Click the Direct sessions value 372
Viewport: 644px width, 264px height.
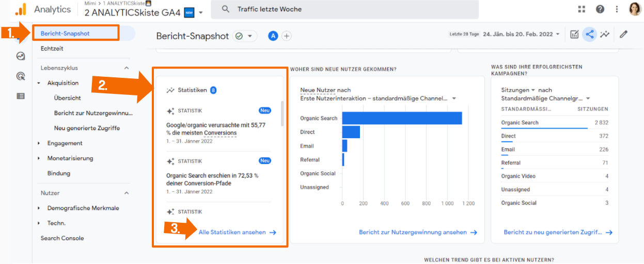[x=603, y=136]
